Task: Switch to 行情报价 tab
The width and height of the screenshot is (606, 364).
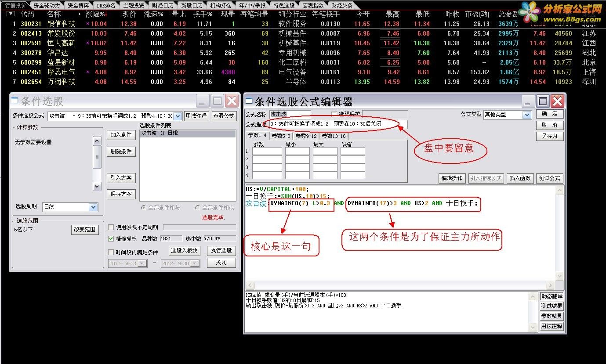Action: click(x=15, y=5)
